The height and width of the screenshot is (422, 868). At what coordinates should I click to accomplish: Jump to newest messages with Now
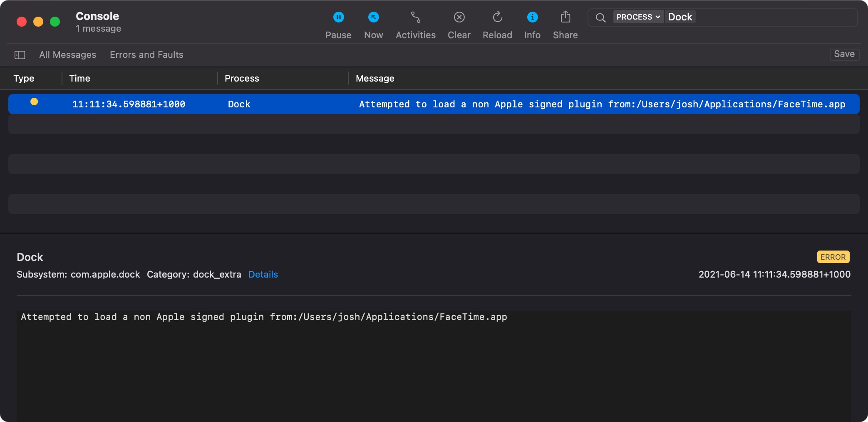(373, 23)
